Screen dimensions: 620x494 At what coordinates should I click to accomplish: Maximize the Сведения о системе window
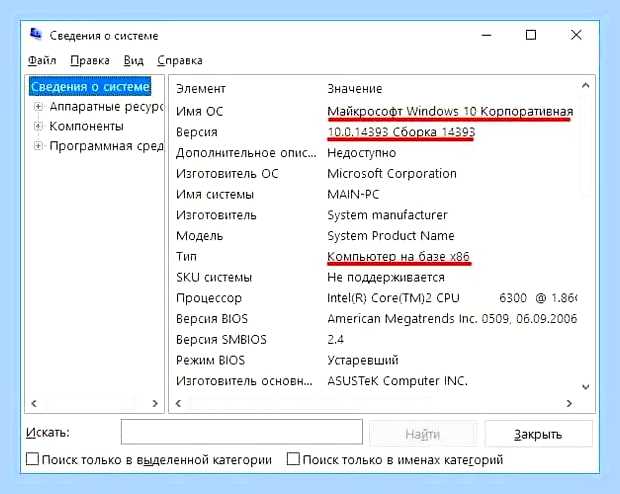(x=531, y=35)
